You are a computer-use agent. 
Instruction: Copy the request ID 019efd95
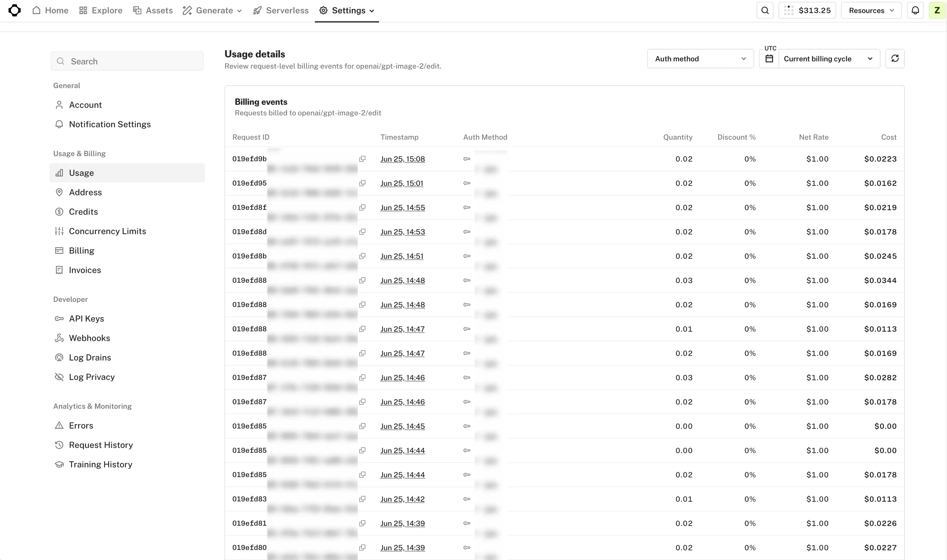pos(362,183)
